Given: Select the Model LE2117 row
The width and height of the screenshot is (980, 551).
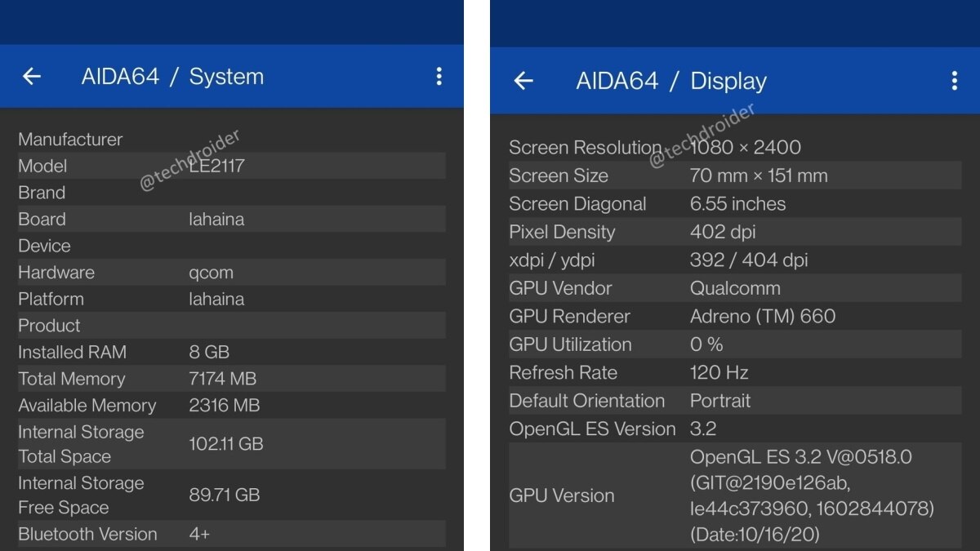Looking at the screenshot, I should click(x=231, y=166).
